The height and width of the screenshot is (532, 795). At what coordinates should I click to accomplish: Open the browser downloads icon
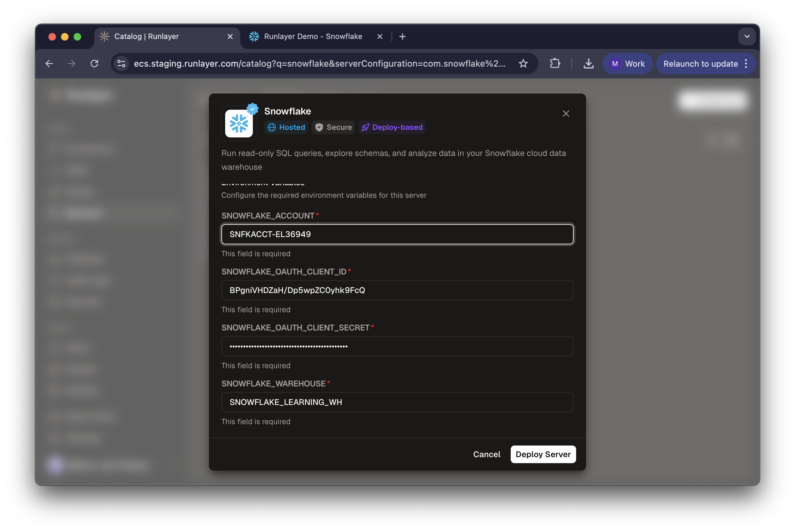(x=588, y=64)
